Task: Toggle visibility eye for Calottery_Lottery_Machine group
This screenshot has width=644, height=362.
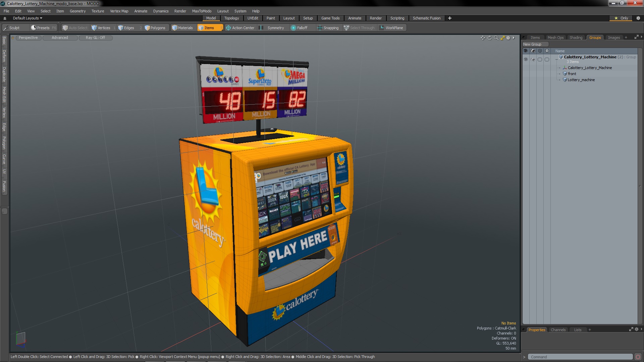Action: click(526, 59)
